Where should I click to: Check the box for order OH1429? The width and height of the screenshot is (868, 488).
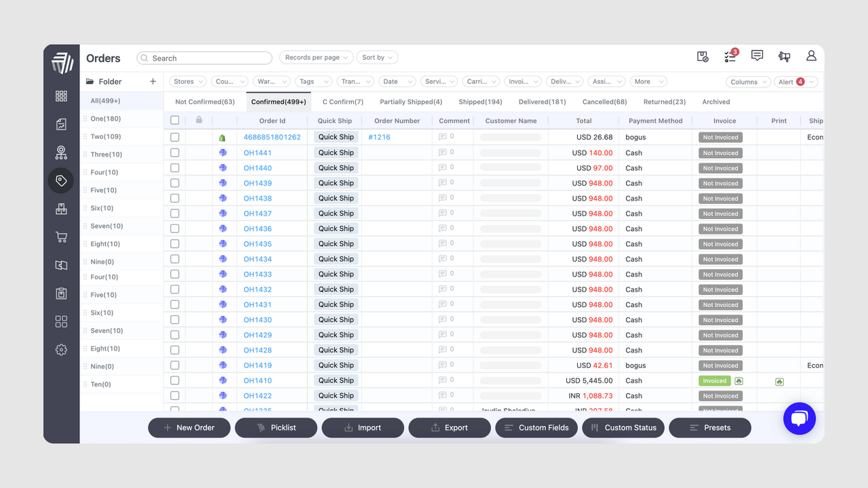pyautogui.click(x=175, y=335)
